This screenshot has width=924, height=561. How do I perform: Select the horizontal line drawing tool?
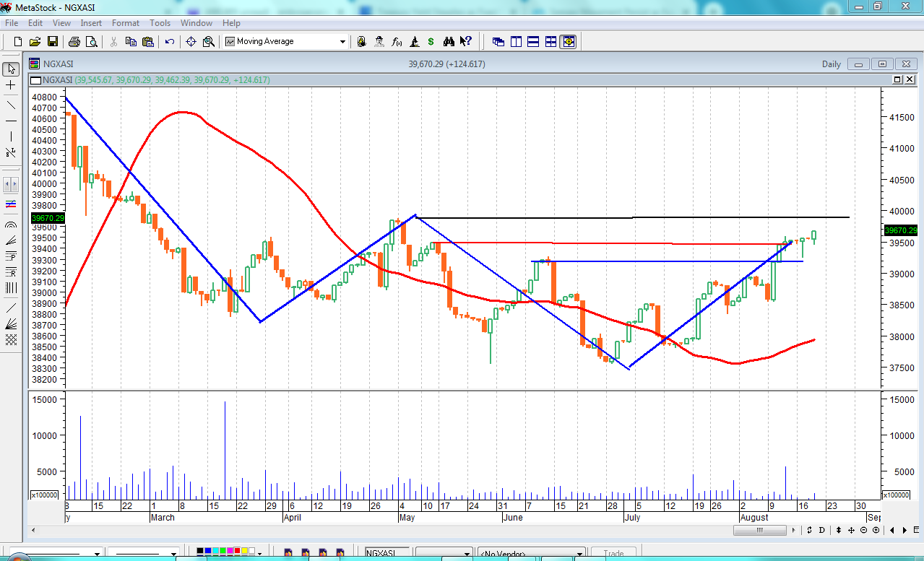pos(11,120)
